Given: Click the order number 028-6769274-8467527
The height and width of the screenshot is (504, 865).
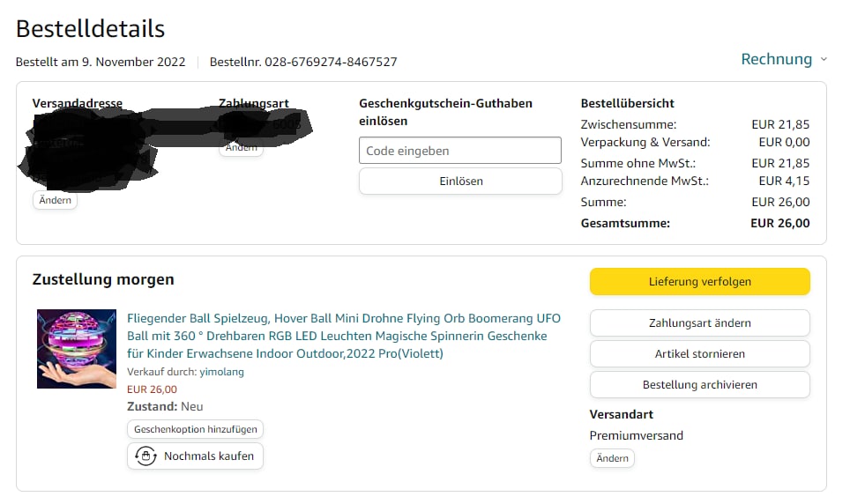Looking at the screenshot, I should (331, 62).
